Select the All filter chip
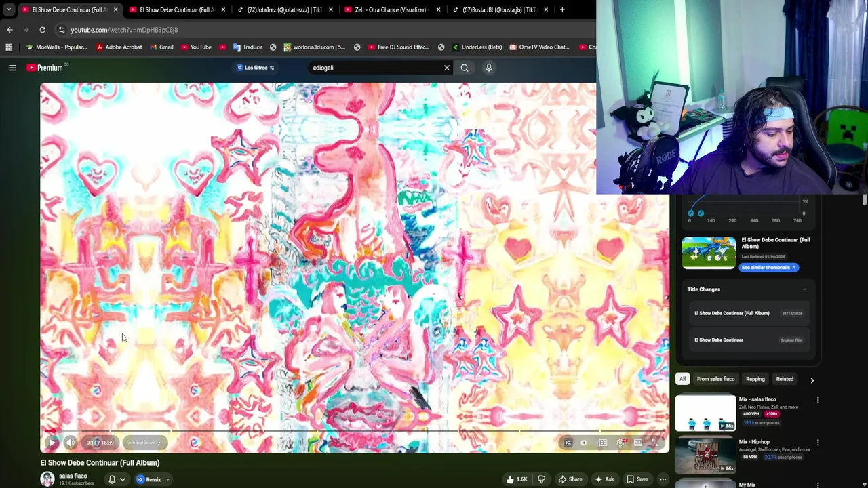 (x=682, y=379)
